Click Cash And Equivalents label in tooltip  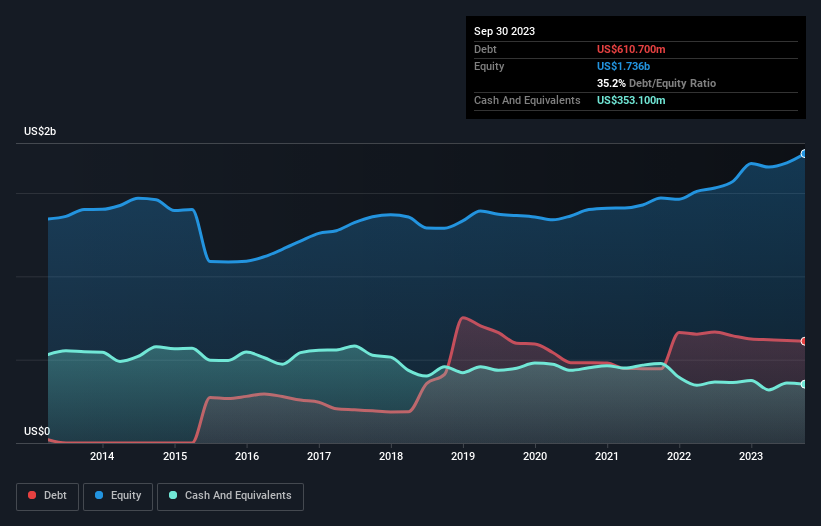(527, 100)
